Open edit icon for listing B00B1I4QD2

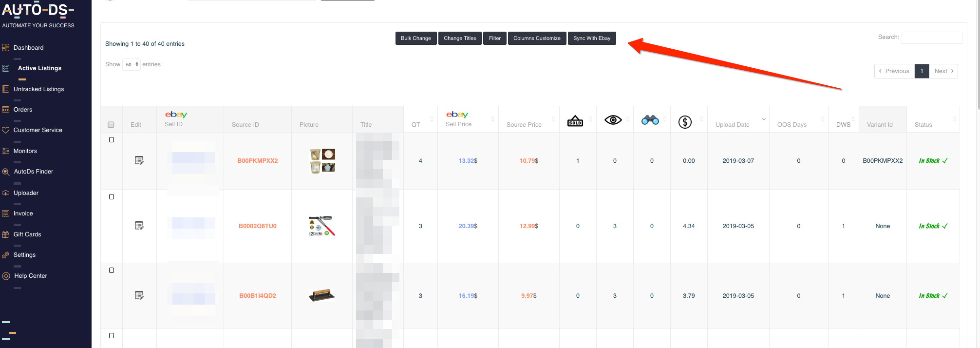(x=139, y=295)
